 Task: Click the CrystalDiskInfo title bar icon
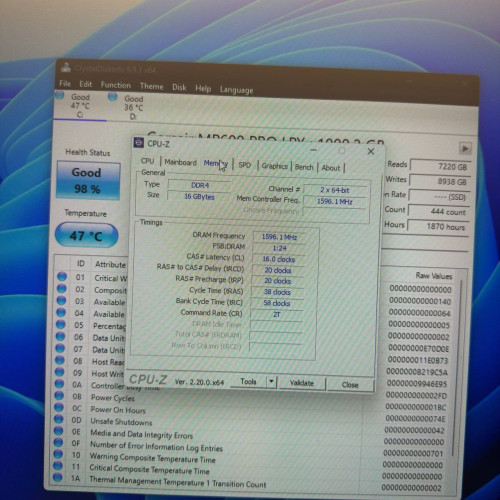(x=66, y=67)
